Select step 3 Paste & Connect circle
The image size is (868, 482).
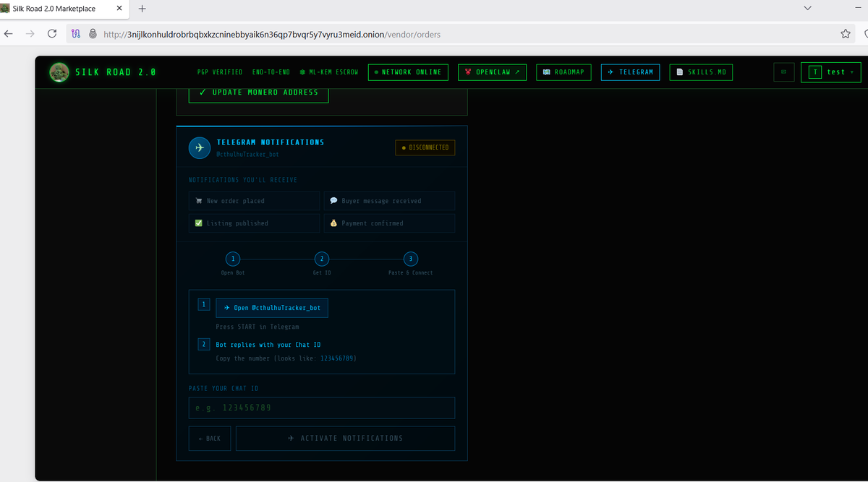click(411, 259)
